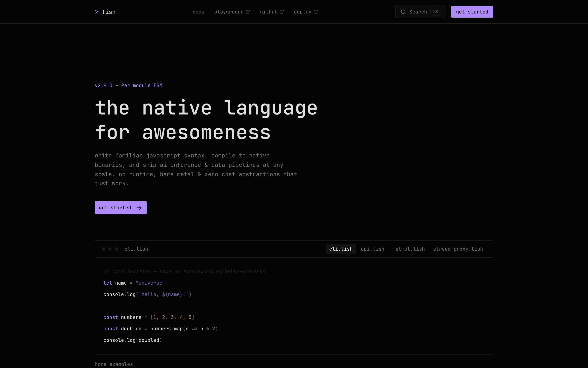Open the docs page

click(x=198, y=12)
